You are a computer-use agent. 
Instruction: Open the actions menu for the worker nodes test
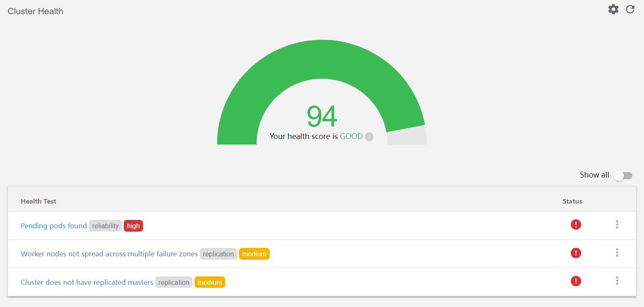point(617,253)
